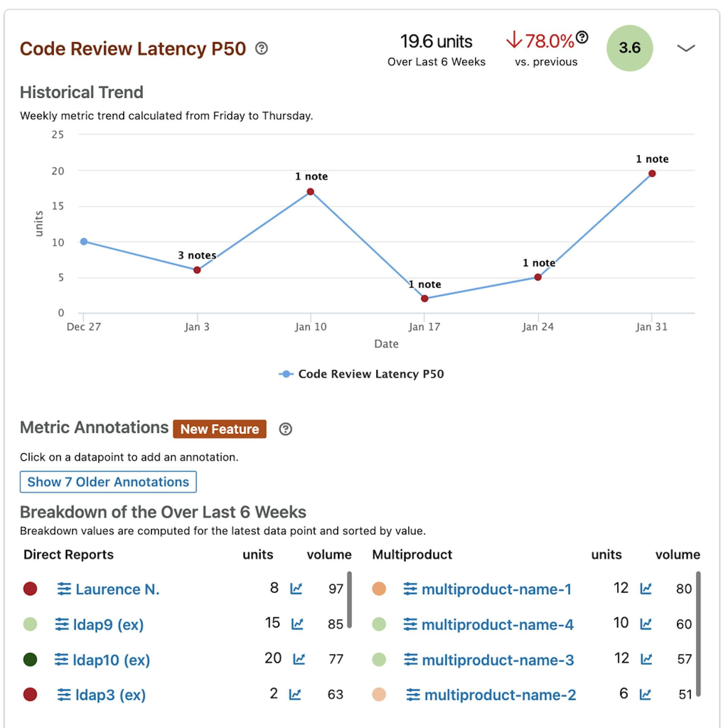Click Metric Annotations help question icon
The width and height of the screenshot is (728, 728).
click(285, 429)
